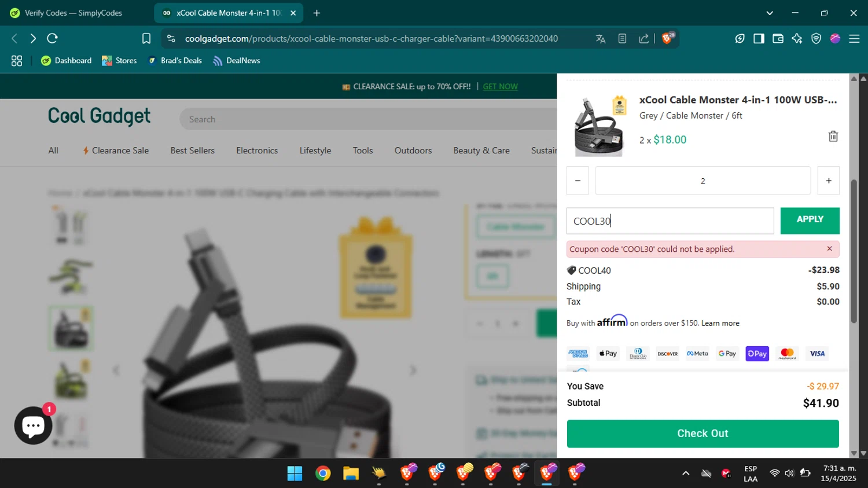Close the xCool Cable Monster tab

pos(293,13)
